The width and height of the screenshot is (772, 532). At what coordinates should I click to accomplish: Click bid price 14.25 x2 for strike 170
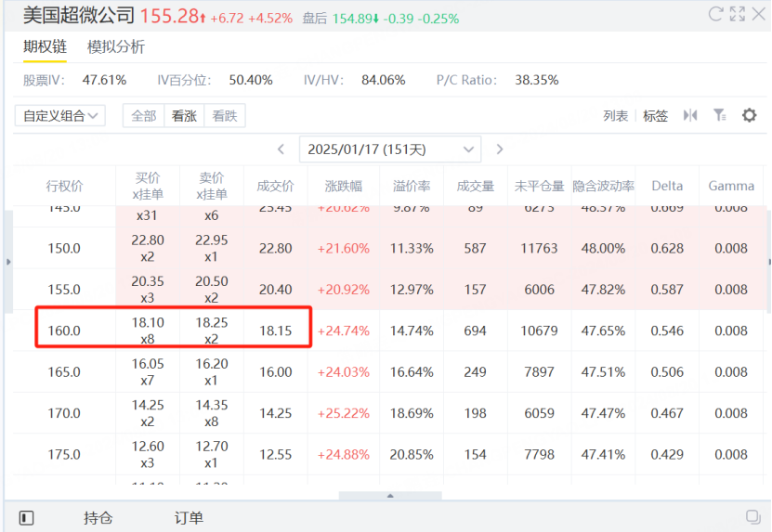pos(148,413)
